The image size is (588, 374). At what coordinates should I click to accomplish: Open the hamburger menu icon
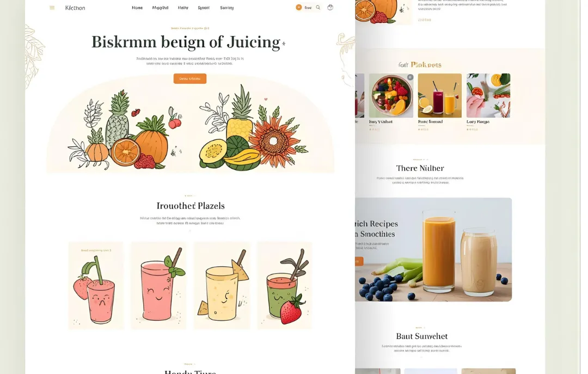pyautogui.click(x=52, y=8)
